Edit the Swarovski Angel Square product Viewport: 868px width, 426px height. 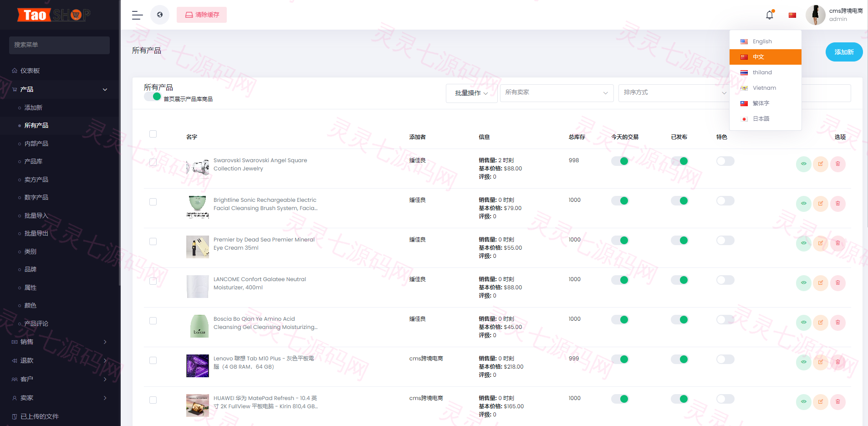pyautogui.click(x=821, y=164)
